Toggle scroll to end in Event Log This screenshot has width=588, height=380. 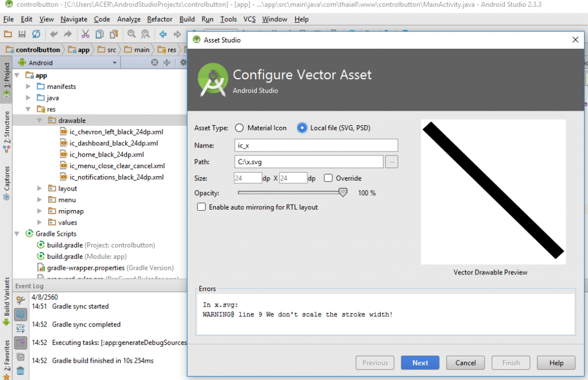pyautogui.click(x=21, y=343)
